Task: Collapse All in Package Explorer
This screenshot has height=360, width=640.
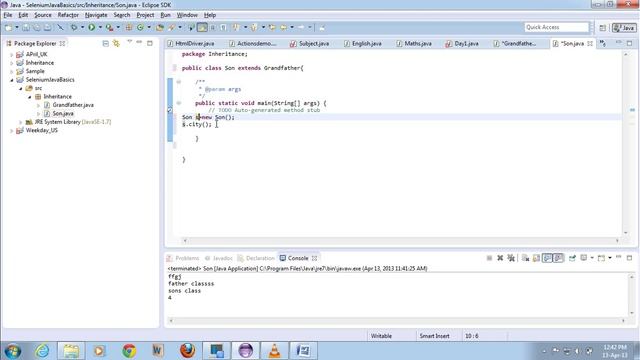Action: click(x=105, y=43)
